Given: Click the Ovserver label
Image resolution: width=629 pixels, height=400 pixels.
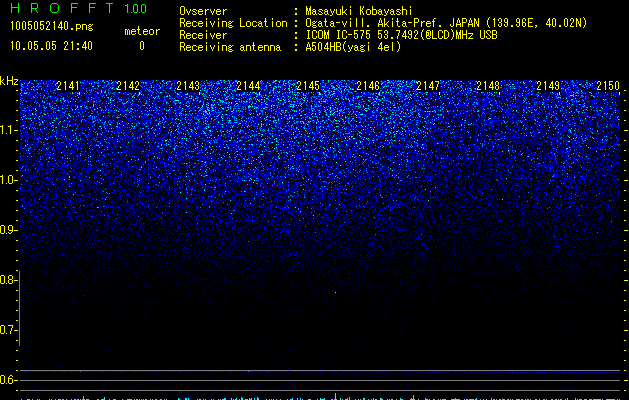Looking at the screenshot, I should 203,11.
